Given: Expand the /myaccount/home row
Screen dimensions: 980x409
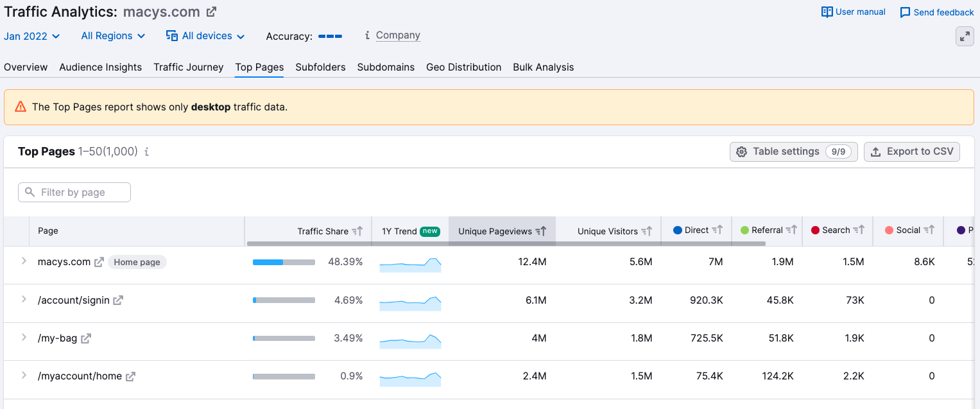Looking at the screenshot, I should tap(24, 376).
